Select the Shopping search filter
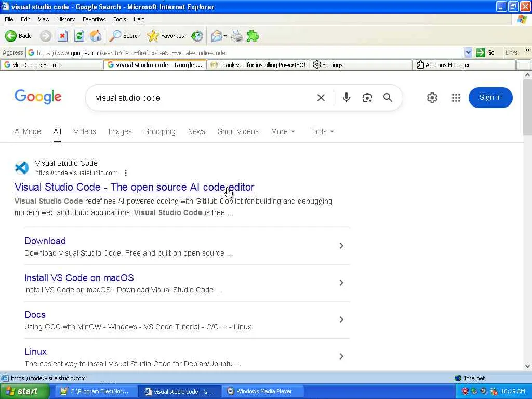 tap(160, 131)
